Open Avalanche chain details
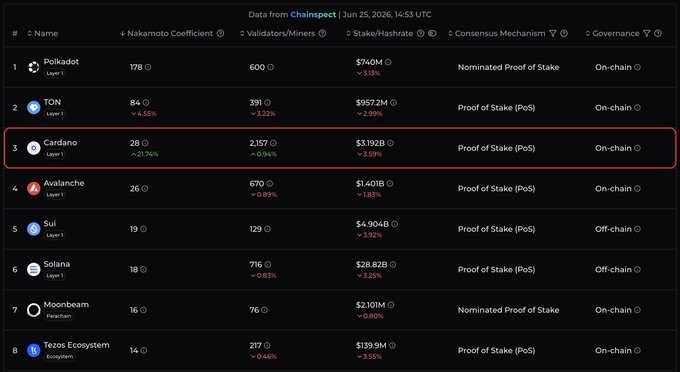The width and height of the screenshot is (680, 372). point(64,183)
